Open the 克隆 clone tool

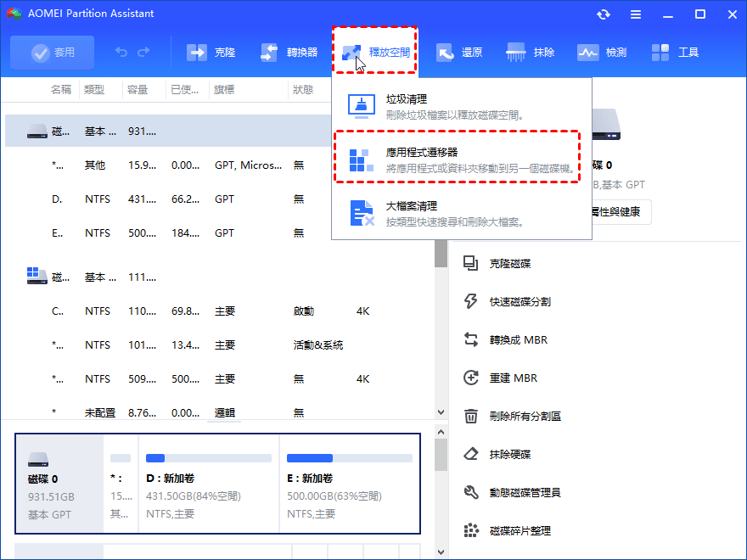coord(211,53)
